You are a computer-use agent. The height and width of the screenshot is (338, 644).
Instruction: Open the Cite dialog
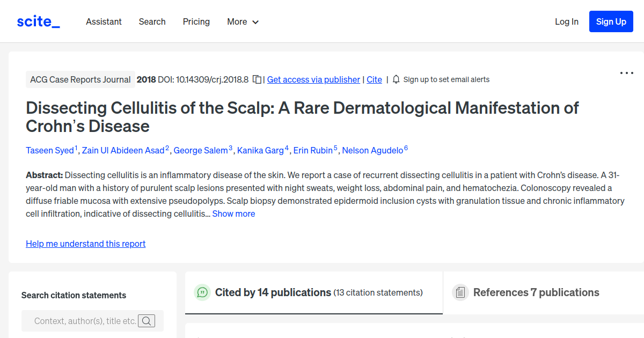click(374, 79)
